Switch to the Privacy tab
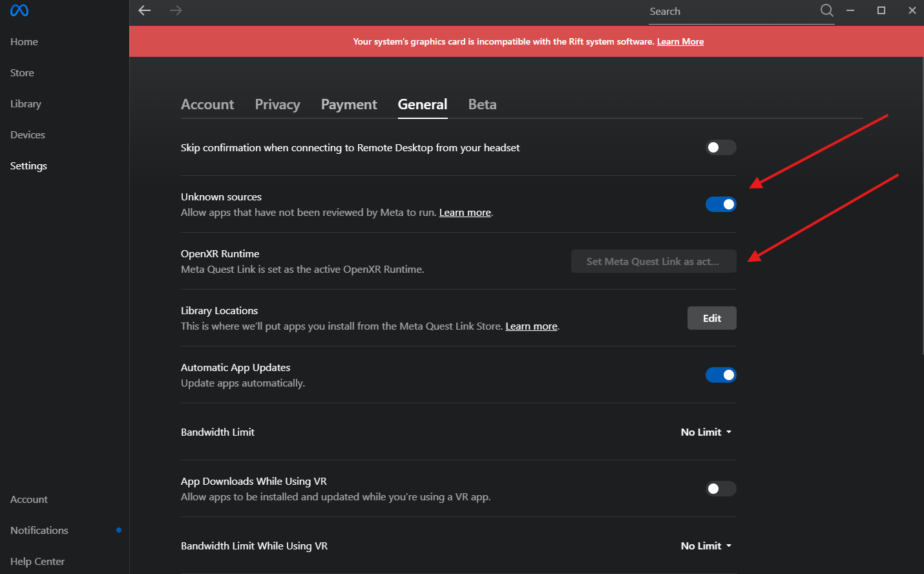 coord(277,104)
